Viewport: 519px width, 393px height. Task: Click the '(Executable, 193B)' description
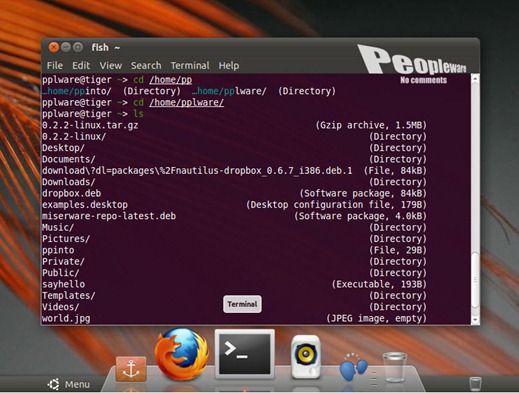[379, 284]
